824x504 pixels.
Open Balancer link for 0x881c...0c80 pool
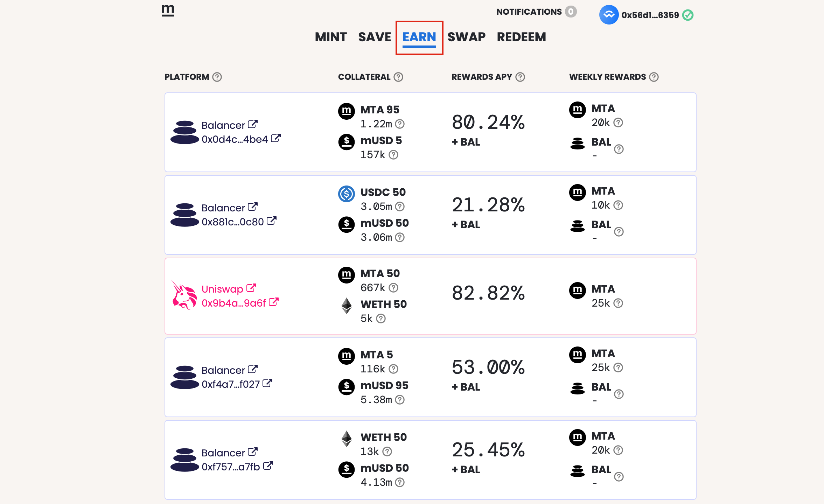coord(223,208)
